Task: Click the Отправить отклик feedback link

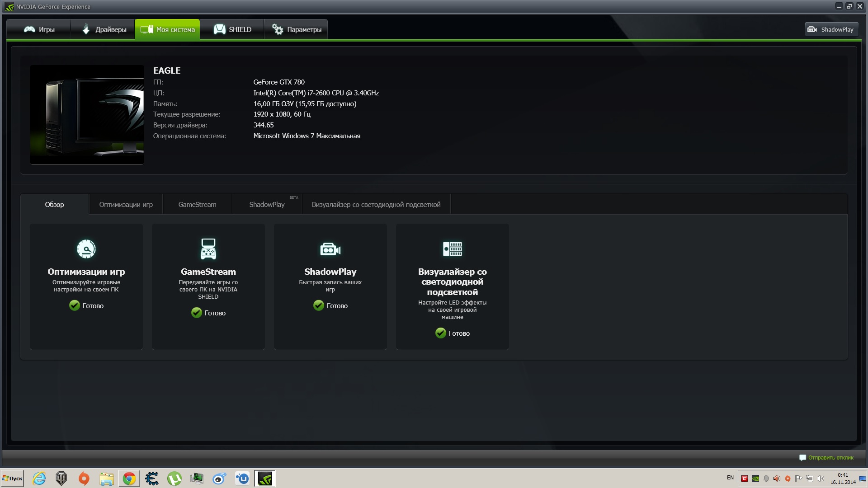Action: tap(830, 458)
